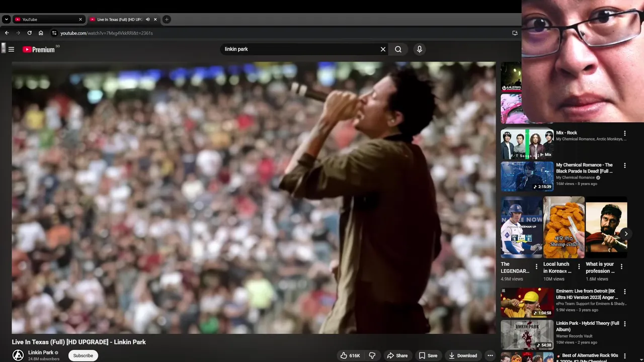Open options for Hybrid Theory Full Album
Viewport: 644px width, 362px height.
click(x=625, y=324)
